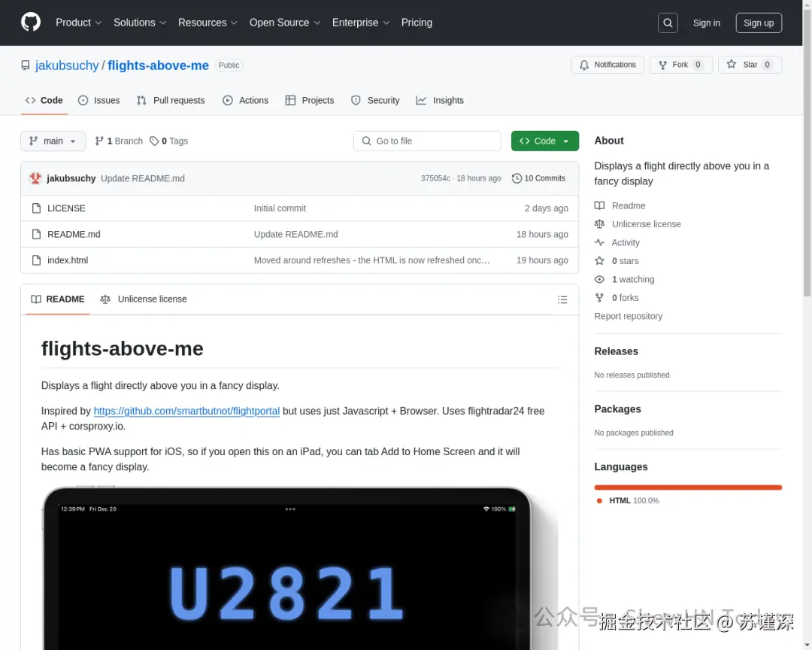Open the Actions tab

point(245,101)
